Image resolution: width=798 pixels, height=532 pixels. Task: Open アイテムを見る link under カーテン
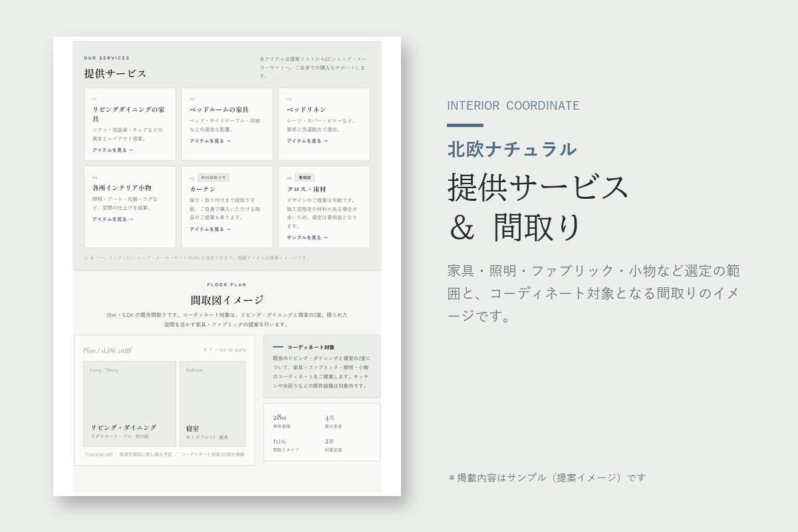point(209,229)
